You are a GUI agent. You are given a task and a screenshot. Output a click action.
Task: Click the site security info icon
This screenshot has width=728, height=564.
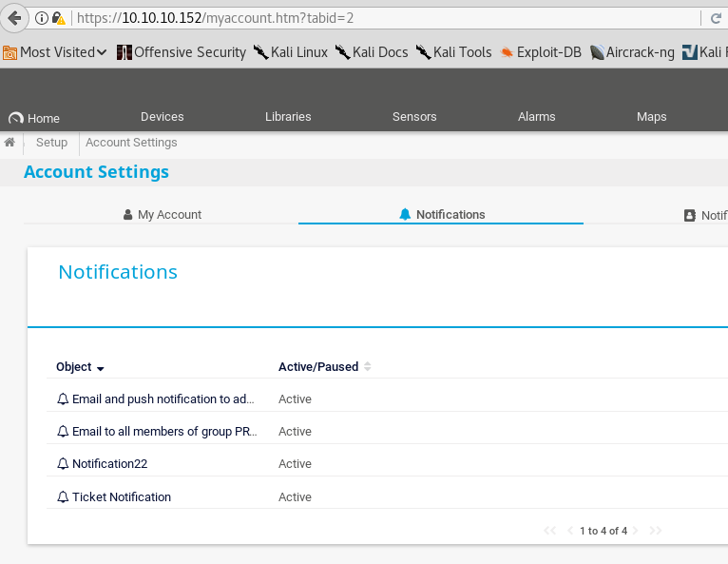[x=41, y=18]
